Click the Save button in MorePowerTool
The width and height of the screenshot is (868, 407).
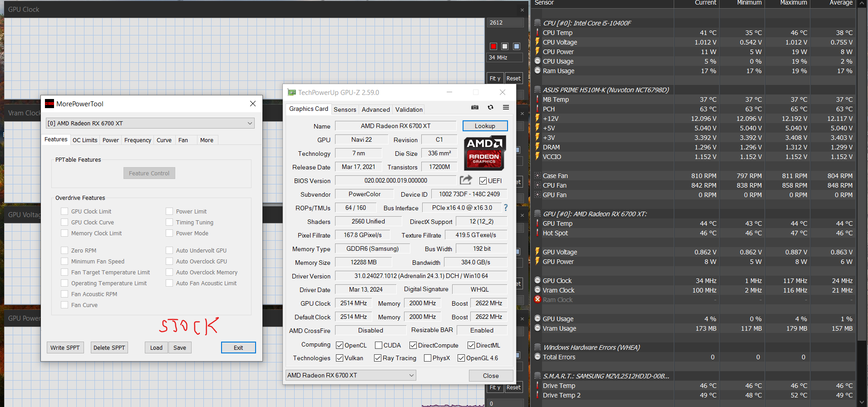point(180,347)
